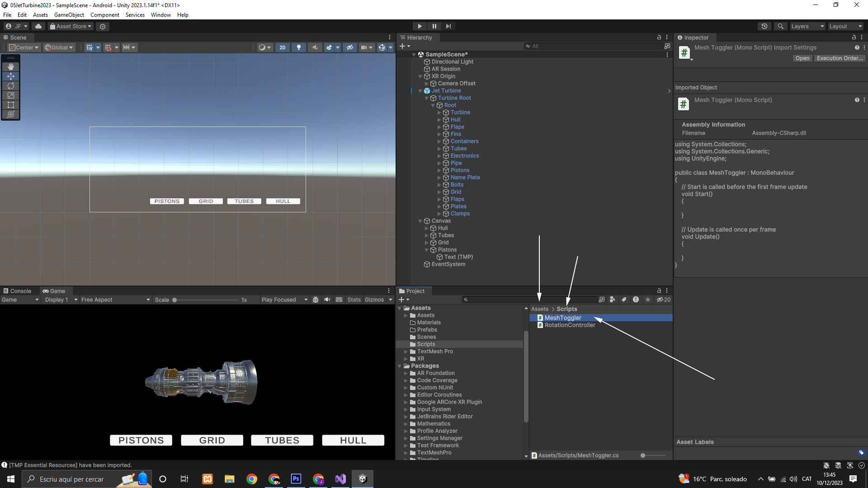Toggle scene lighting bulb icon
This screenshot has height=488, width=868.
click(x=298, y=47)
